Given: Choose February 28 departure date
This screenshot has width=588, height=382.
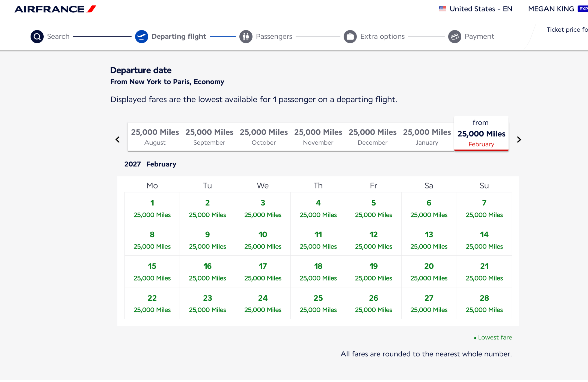Looking at the screenshot, I should coord(484,303).
